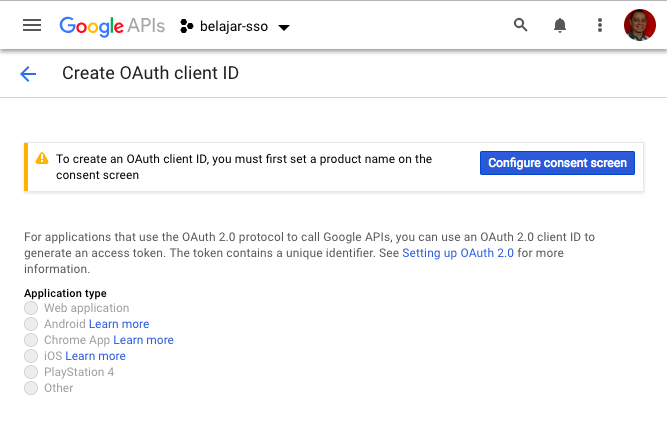Open the three-dot more options menu

tap(600, 25)
